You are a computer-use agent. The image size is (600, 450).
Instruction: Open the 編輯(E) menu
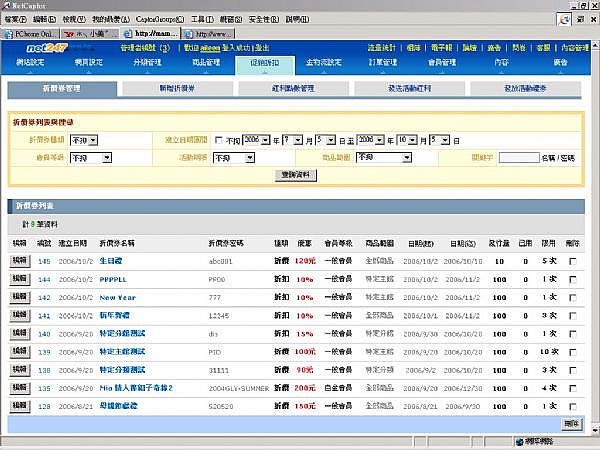[44, 19]
